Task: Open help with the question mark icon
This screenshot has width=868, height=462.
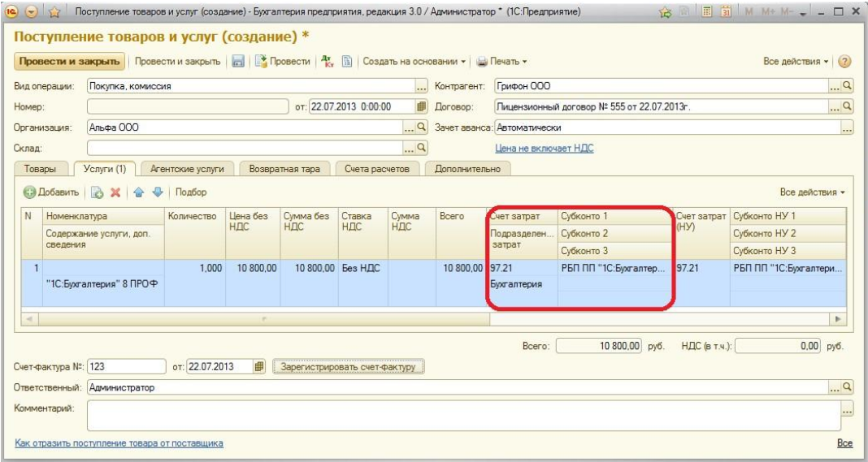Action: click(844, 62)
